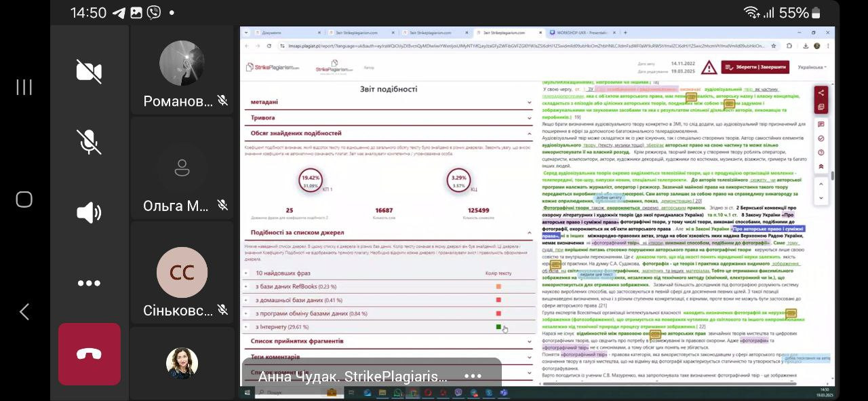
Task: Reload the page with the browser refresh icon
Action: [x=269, y=46]
